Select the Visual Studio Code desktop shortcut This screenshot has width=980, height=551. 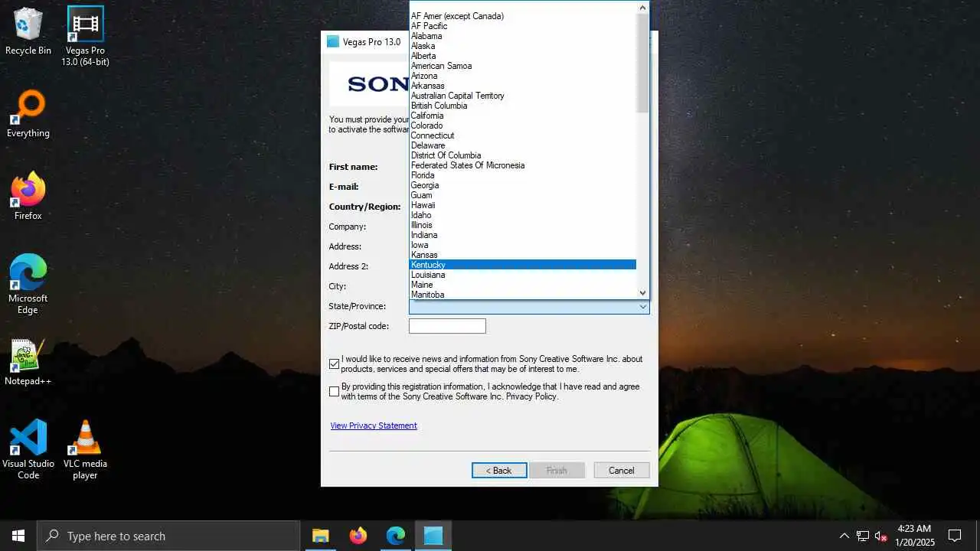(28, 449)
